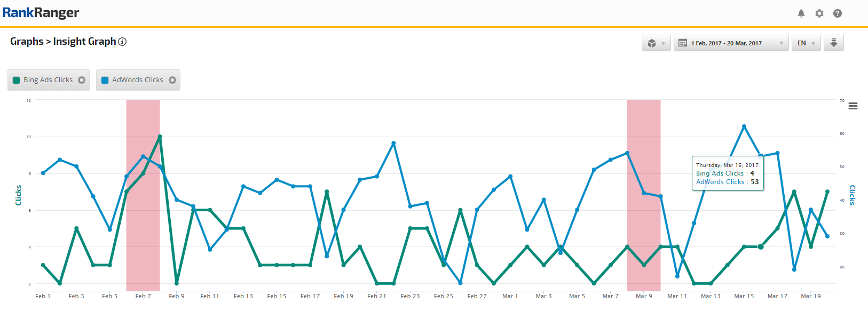Open account settings gear in header

(x=819, y=13)
